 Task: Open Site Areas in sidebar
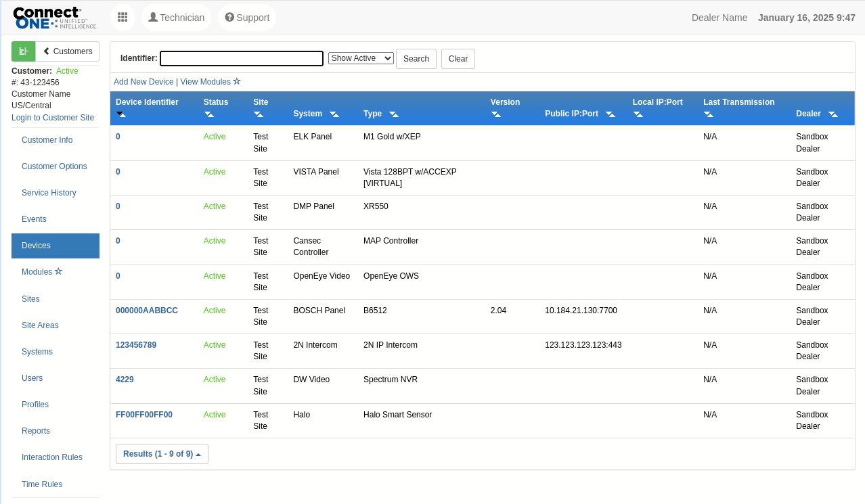point(56,325)
